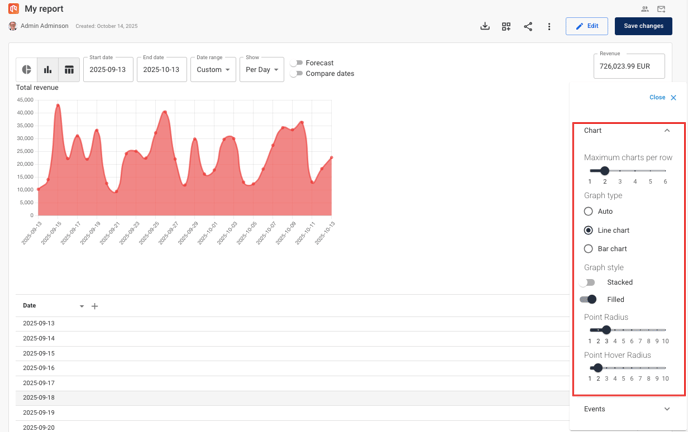Open the Date range dropdown
This screenshot has width=688, height=432.
(213, 70)
